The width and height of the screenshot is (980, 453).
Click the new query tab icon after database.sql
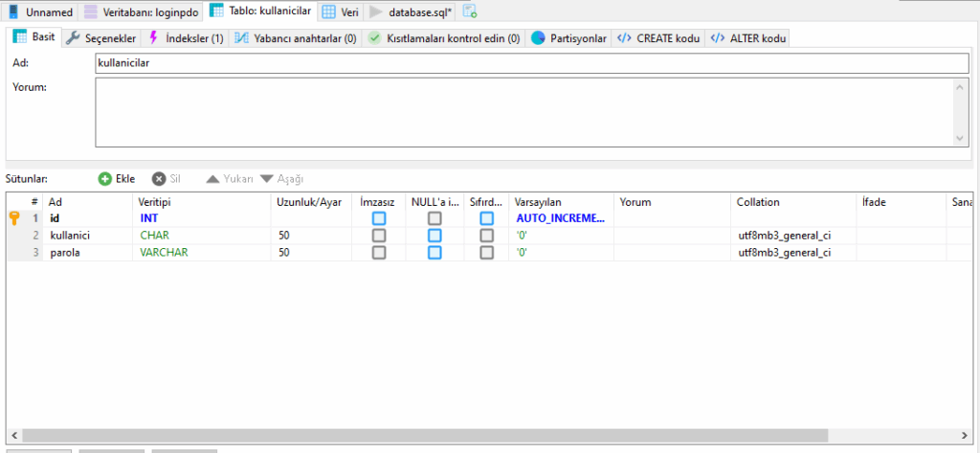[470, 11]
